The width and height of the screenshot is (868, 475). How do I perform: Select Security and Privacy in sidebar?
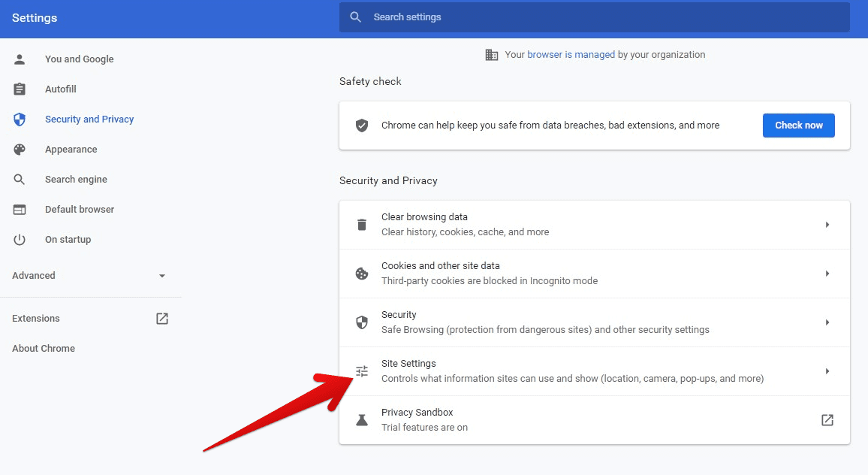[x=89, y=120]
